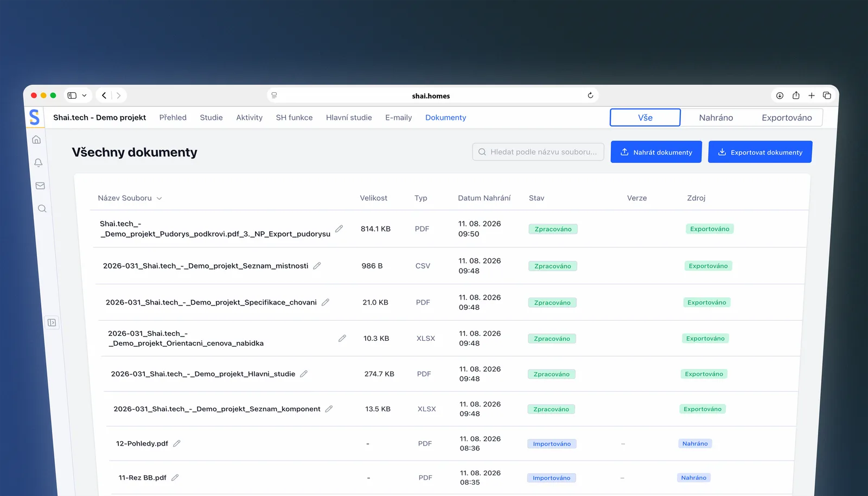
Task: Open notifications bell icon
Action: point(38,163)
